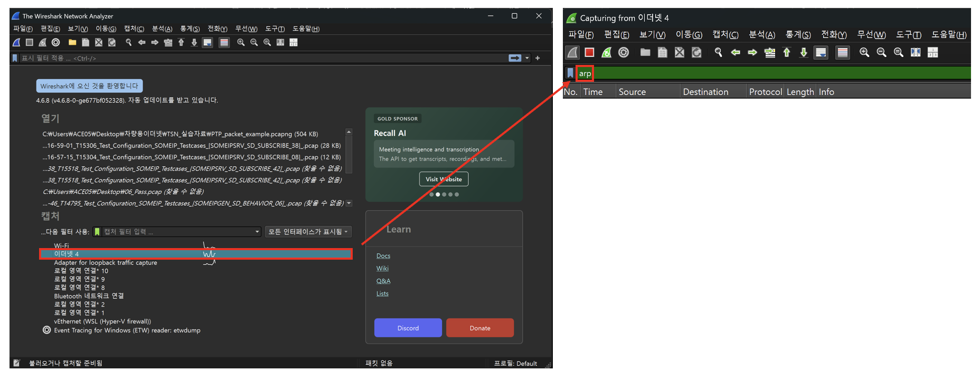Stop the running capture with the red square

click(x=590, y=52)
